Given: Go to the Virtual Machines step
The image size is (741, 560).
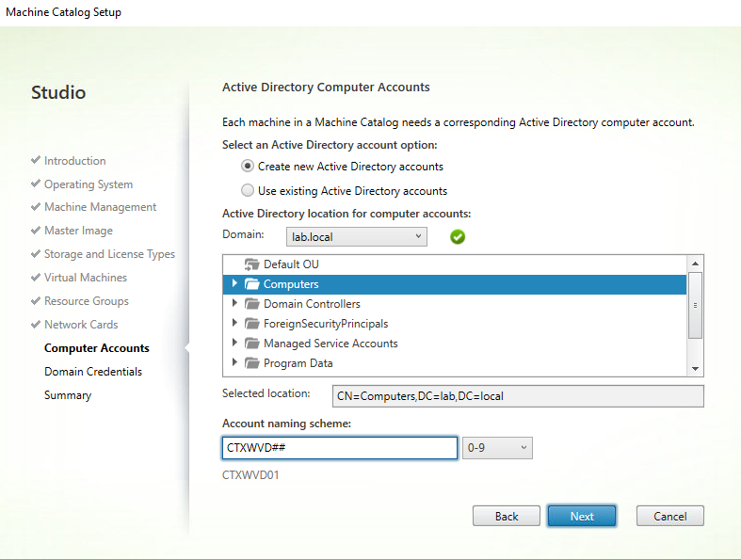Looking at the screenshot, I should [86, 278].
